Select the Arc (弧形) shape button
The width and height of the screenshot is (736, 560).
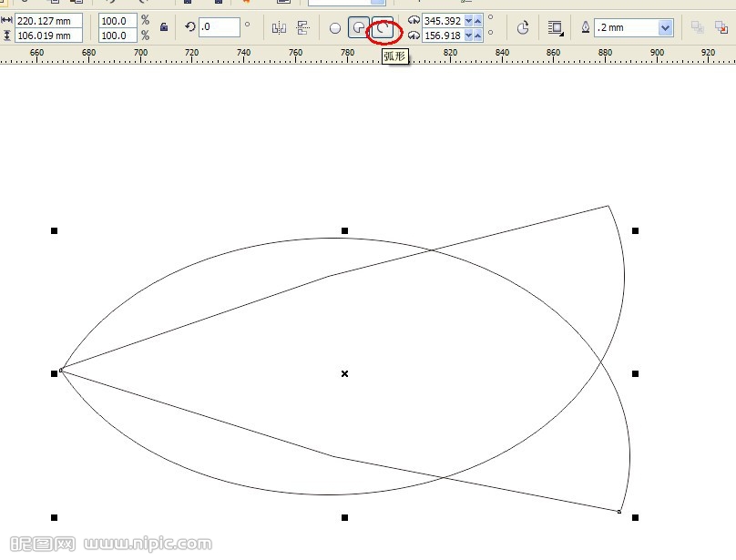(x=383, y=28)
